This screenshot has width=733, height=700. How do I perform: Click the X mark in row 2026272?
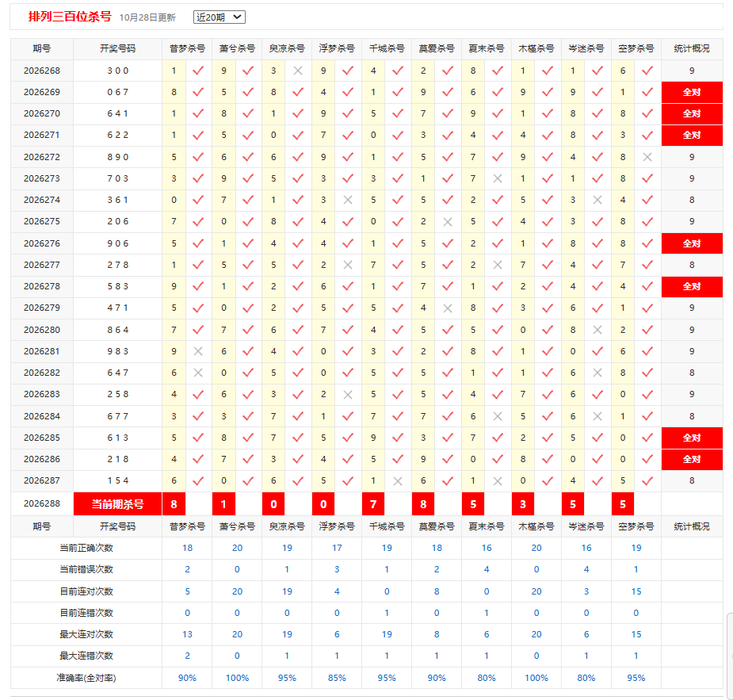647,157
